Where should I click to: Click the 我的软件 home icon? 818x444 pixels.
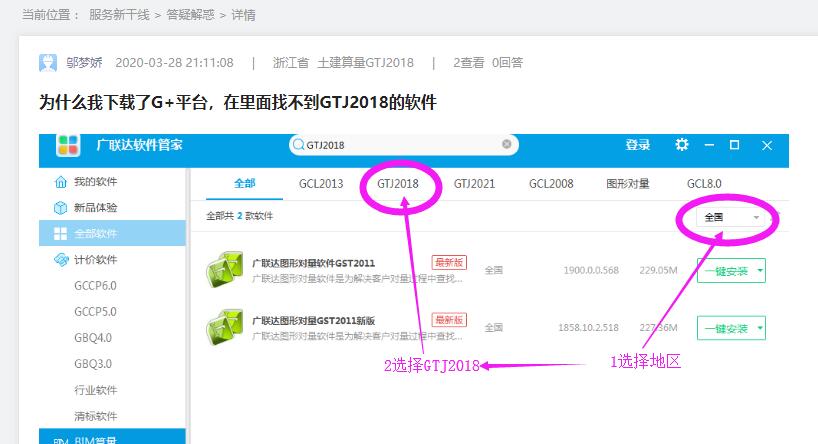click(61, 182)
